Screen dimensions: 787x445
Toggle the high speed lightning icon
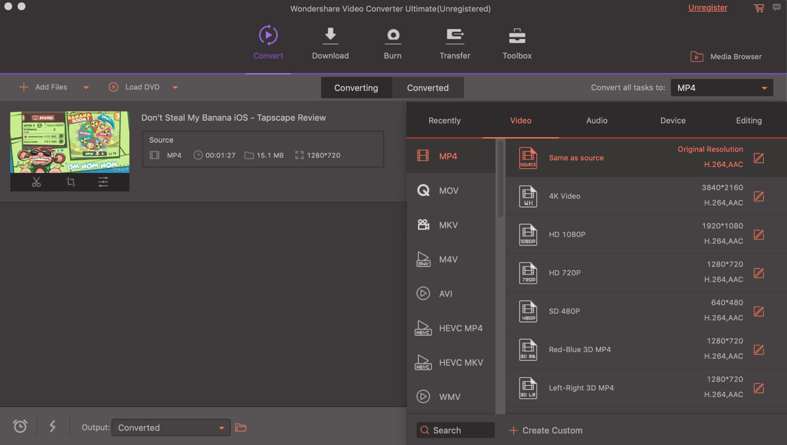pos(52,426)
